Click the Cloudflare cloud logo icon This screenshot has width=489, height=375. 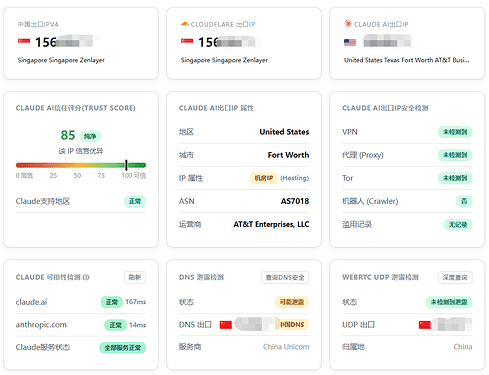(x=184, y=24)
